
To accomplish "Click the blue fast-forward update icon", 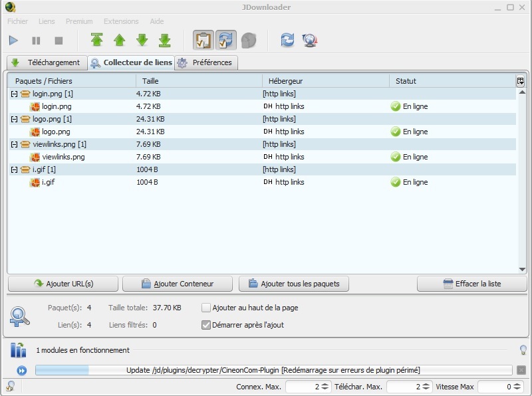I will 22,371.
